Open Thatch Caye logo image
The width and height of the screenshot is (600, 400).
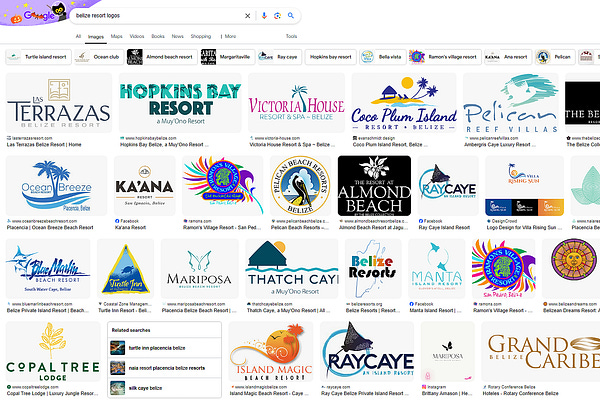tap(292, 269)
